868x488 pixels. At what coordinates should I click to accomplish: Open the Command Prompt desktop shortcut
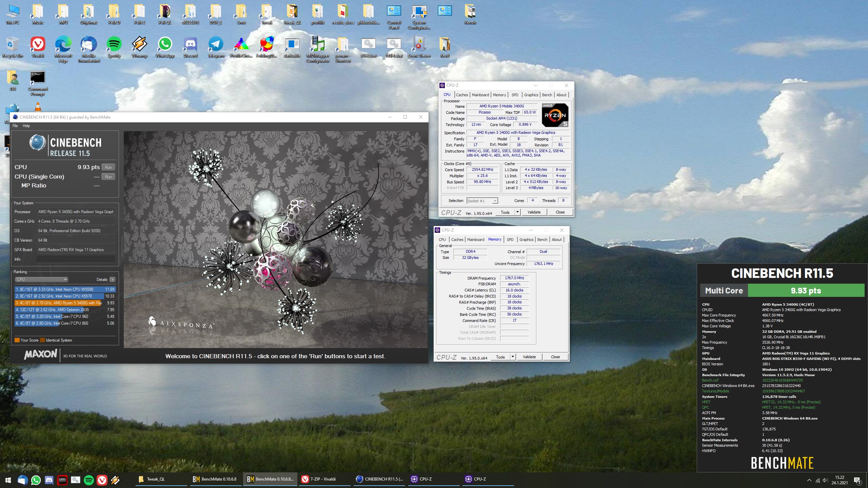click(x=38, y=83)
